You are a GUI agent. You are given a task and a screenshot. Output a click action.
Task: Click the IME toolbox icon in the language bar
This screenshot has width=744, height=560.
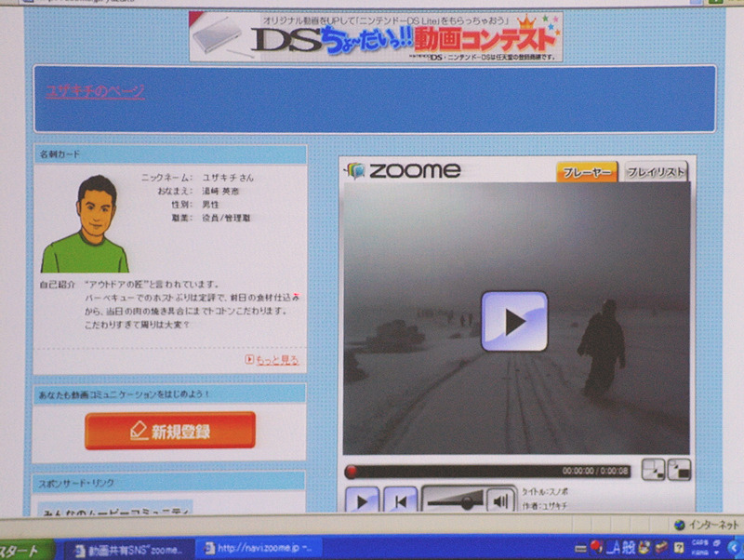pos(662,548)
